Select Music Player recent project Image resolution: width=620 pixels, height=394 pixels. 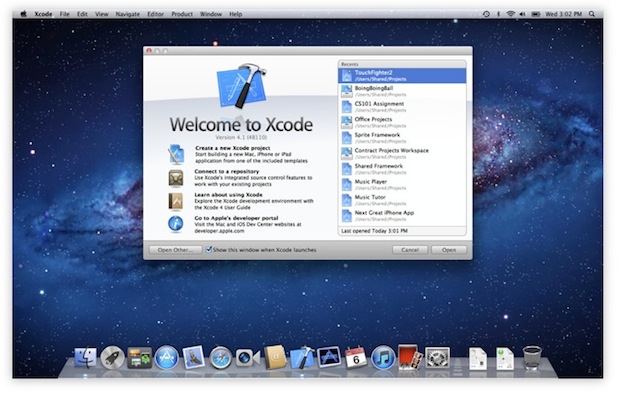[x=402, y=184]
